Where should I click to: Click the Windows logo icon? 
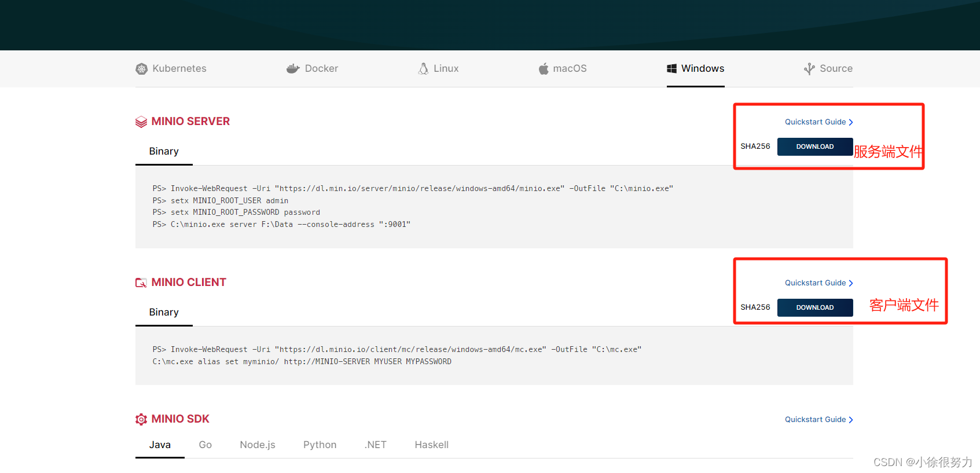tap(671, 69)
